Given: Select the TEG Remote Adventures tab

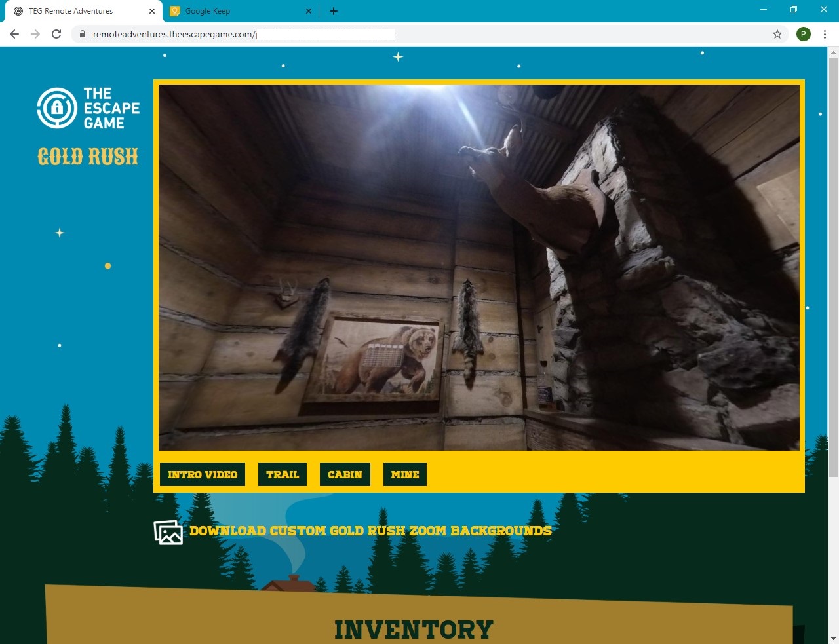Looking at the screenshot, I should pos(79,11).
